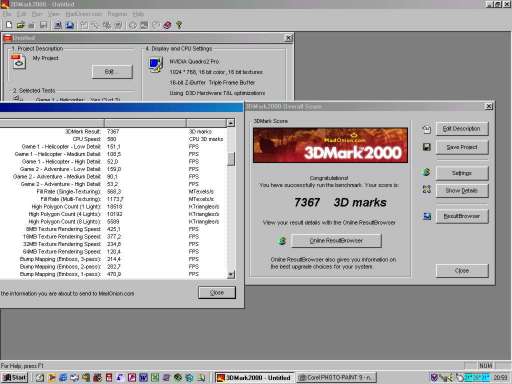Close the Untitled project window with its X
512x384 pixels.
[x=289, y=38]
